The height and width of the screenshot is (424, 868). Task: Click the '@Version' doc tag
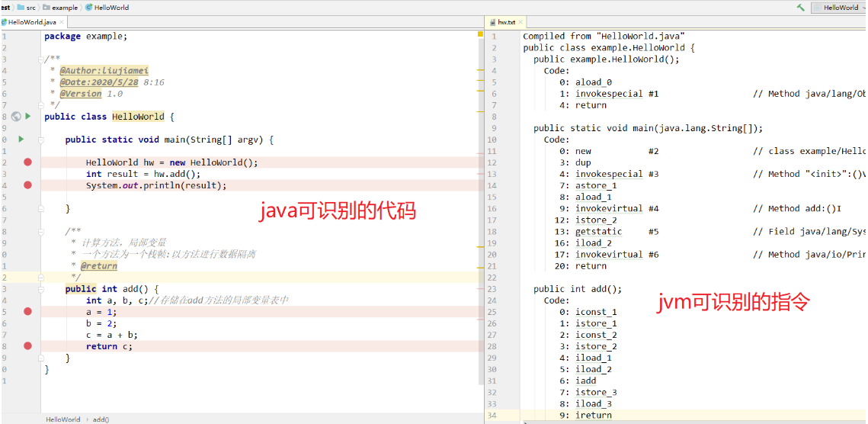(x=81, y=94)
